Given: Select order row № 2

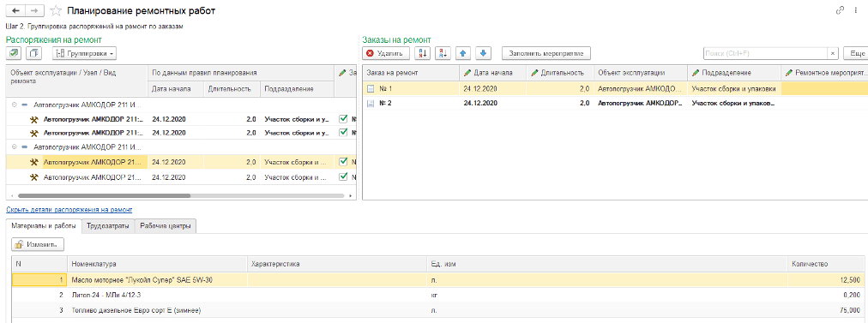Looking at the screenshot, I should [614, 104].
